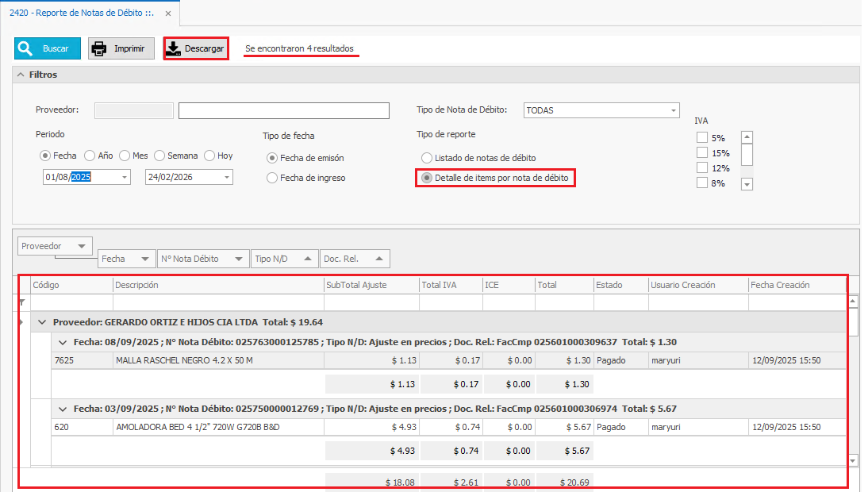Collapse the GERARDO ORTIZ E HIJOS provider group
This screenshot has width=868, height=492.
[41, 322]
